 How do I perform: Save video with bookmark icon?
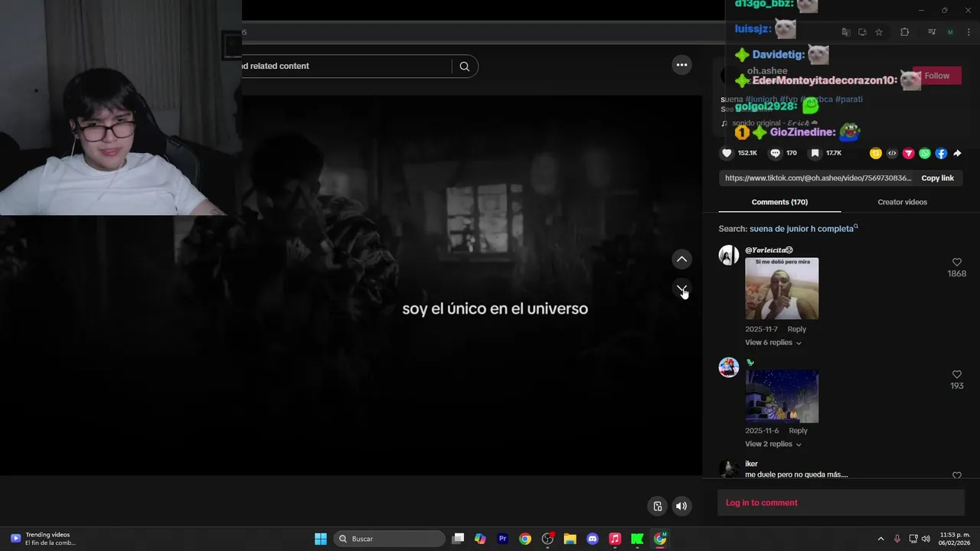(x=815, y=153)
